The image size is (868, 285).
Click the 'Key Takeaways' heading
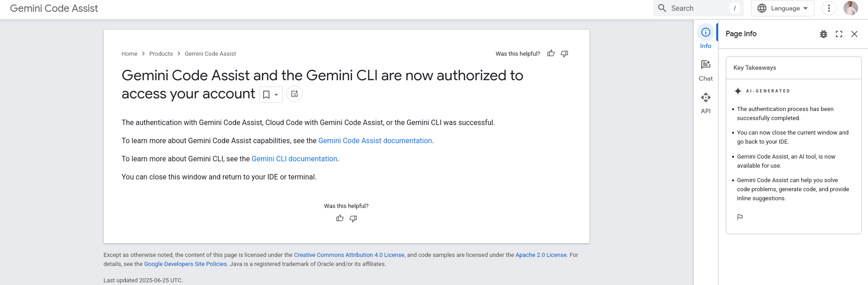[755, 68]
